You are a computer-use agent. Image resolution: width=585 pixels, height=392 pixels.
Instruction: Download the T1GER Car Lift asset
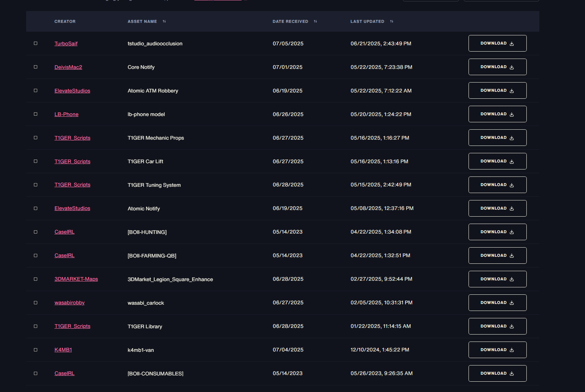[497, 161]
